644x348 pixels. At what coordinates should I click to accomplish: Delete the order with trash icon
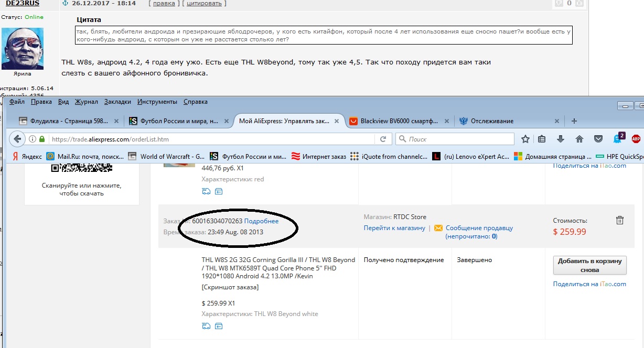pos(619,221)
